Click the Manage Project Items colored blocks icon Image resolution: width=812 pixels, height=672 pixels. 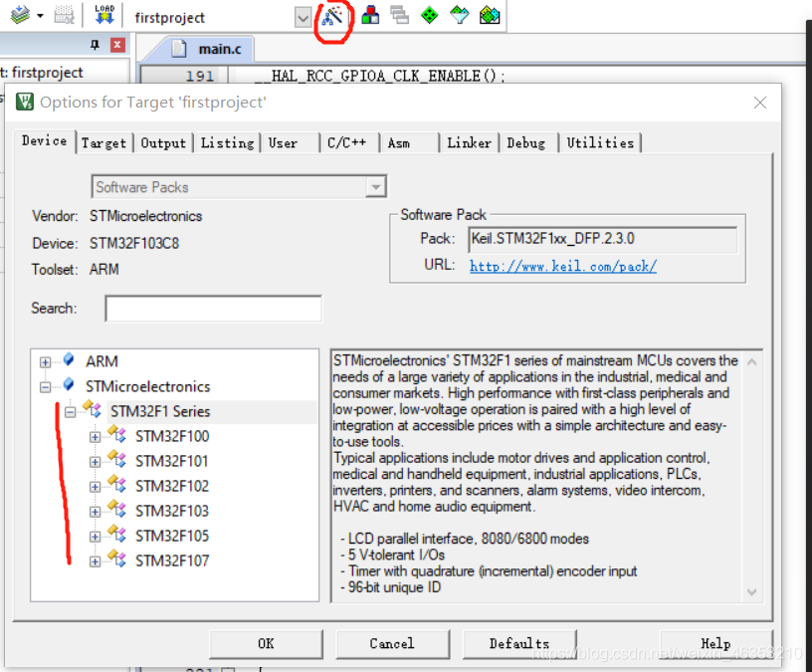[370, 16]
